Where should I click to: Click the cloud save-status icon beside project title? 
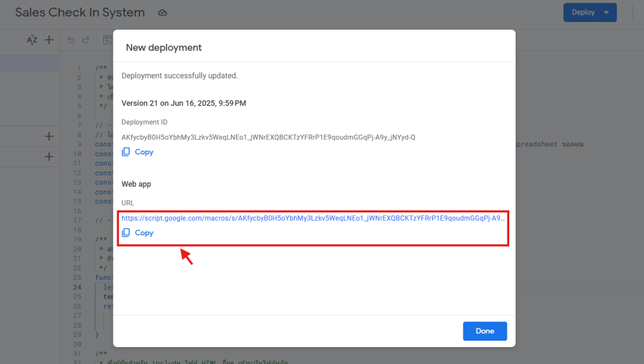[x=162, y=13]
